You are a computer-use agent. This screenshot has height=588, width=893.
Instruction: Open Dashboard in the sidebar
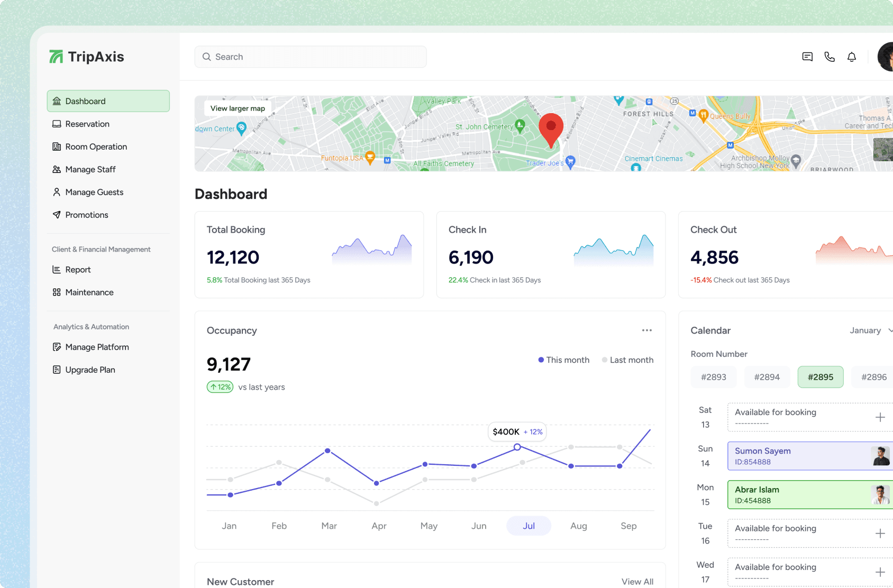108,101
